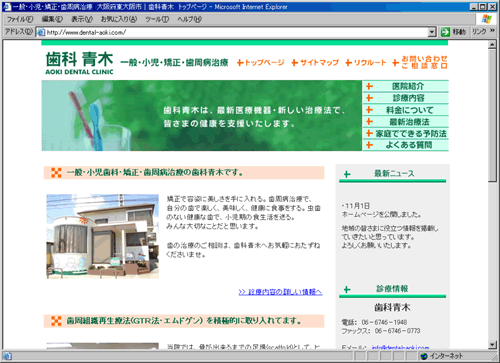Click the 歯周組織再生療法 heading text
This screenshot has width=500, height=363.
[x=184, y=321]
